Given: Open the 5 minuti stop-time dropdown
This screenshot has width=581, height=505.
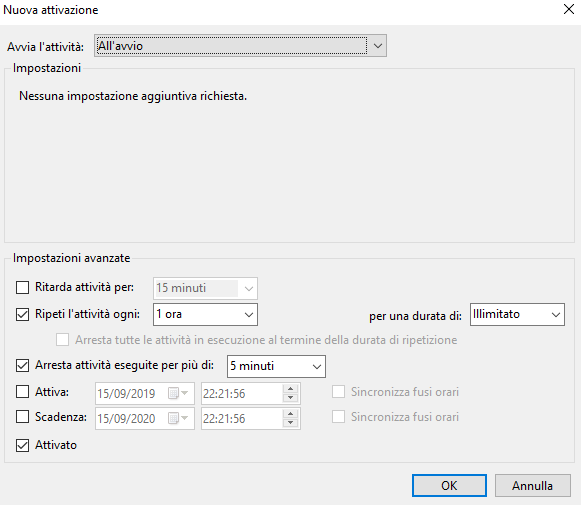Looking at the screenshot, I should pyautogui.click(x=276, y=366).
